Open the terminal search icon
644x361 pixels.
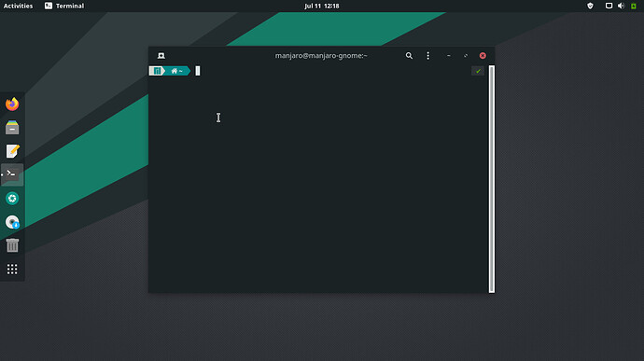click(409, 55)
